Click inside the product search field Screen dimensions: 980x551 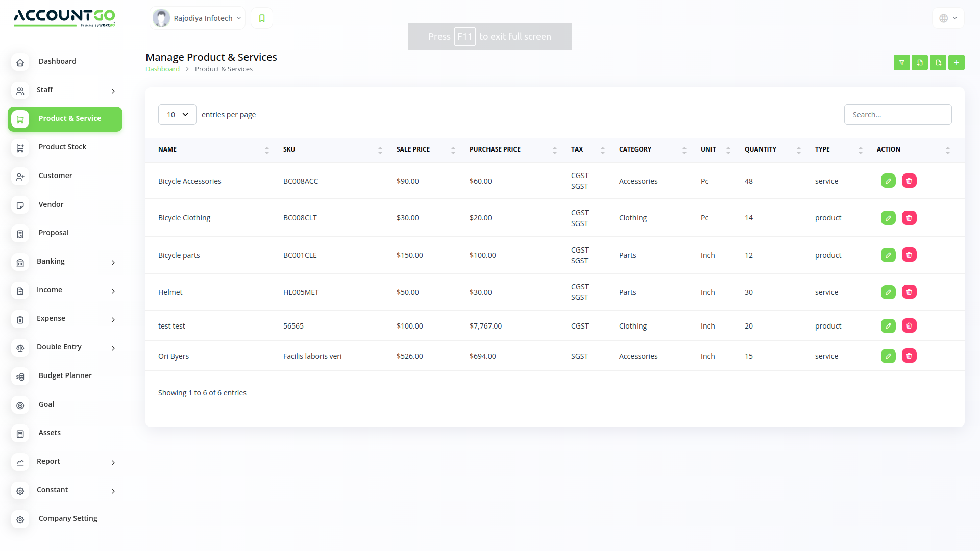pyautogui.click(x=898, y=114)
